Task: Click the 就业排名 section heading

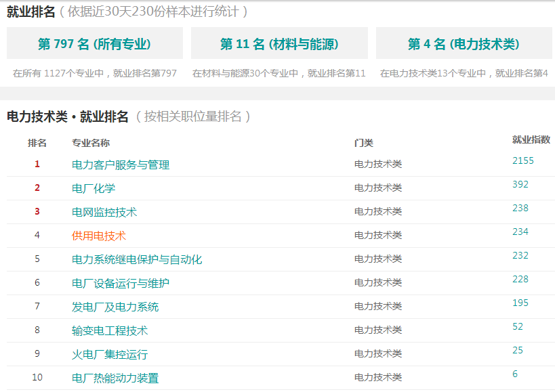Action: click(x=30, y=12)
